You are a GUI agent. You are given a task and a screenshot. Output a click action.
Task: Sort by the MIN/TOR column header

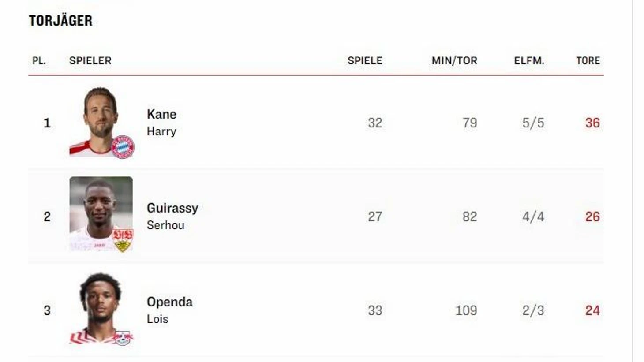(x=454, y=61)
